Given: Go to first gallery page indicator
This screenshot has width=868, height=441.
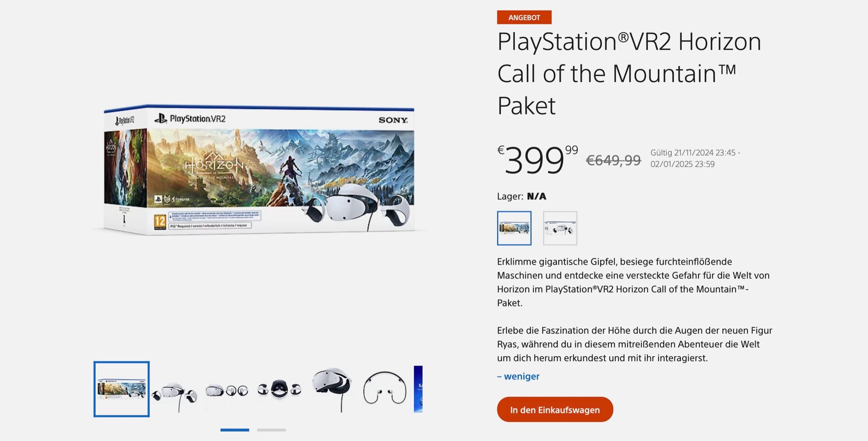Looking at the screenshot, I should pos(235,430).
